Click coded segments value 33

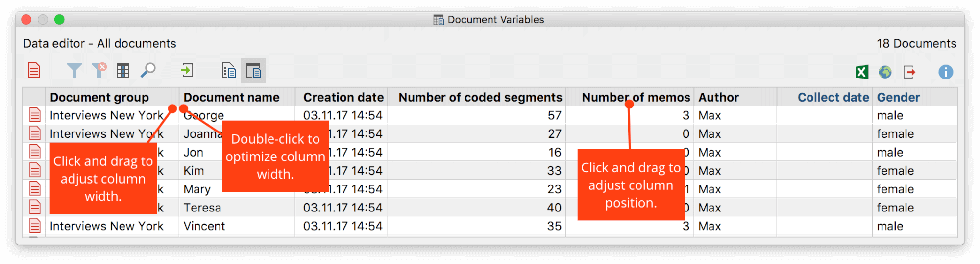pos(554,171)
